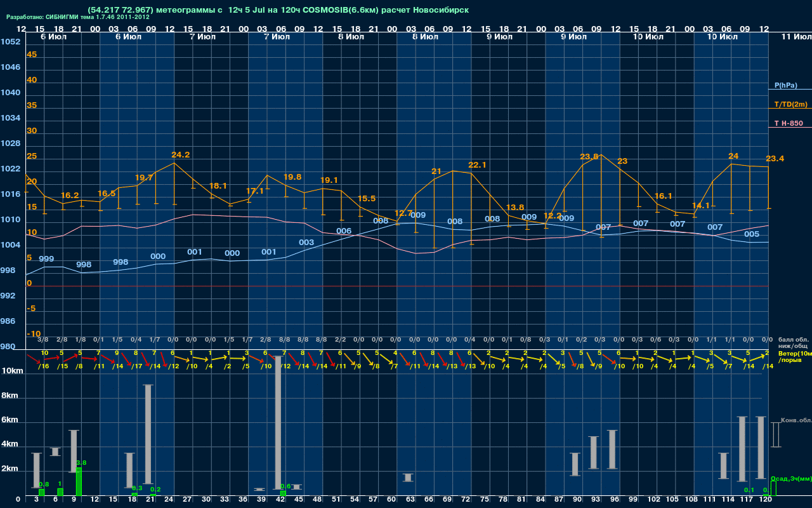Screen dimensions: 812x508
Task: Click the 005 pressure value label
Action: (752, 234)
